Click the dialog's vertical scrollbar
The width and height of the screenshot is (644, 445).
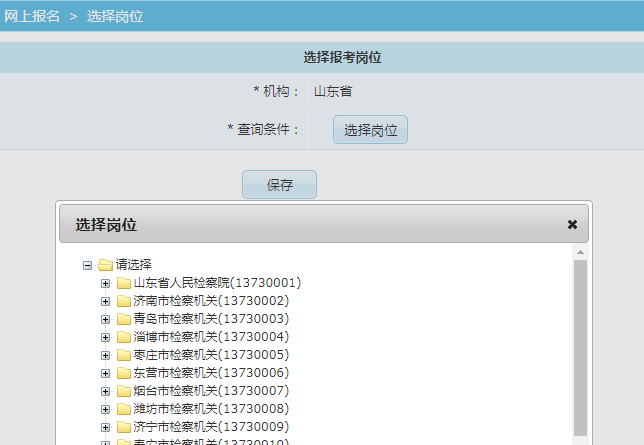[580, 350]
